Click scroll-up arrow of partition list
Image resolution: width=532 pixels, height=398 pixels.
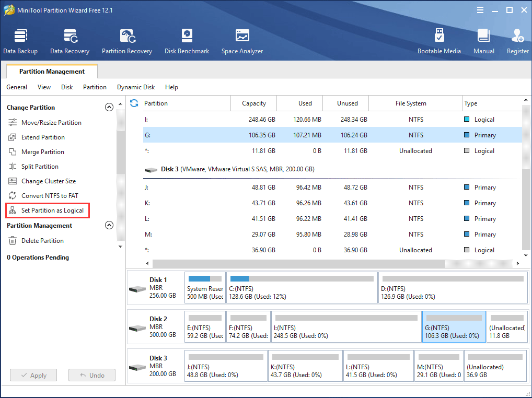526,100
